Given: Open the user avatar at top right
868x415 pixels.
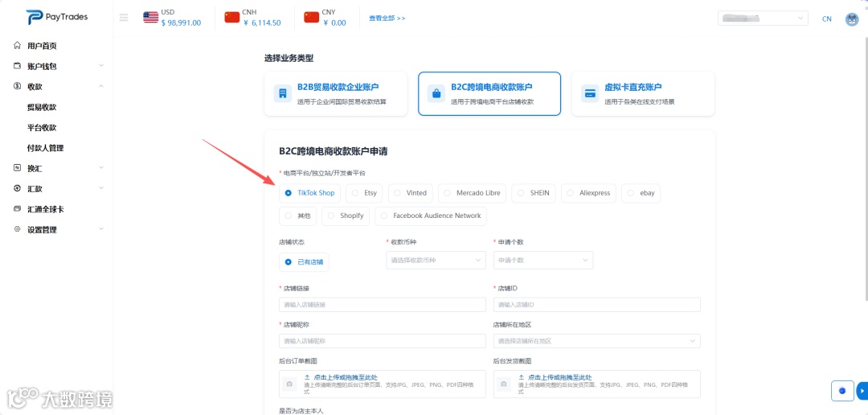Looking at the screenshot, I should click(x=852, y=18).
